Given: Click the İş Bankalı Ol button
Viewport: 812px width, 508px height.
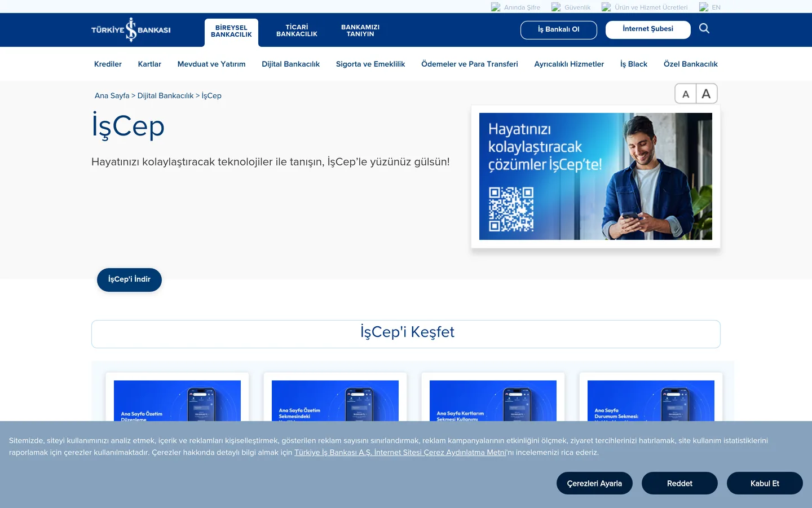Looking at the screenshot, I should click(559, 30).
